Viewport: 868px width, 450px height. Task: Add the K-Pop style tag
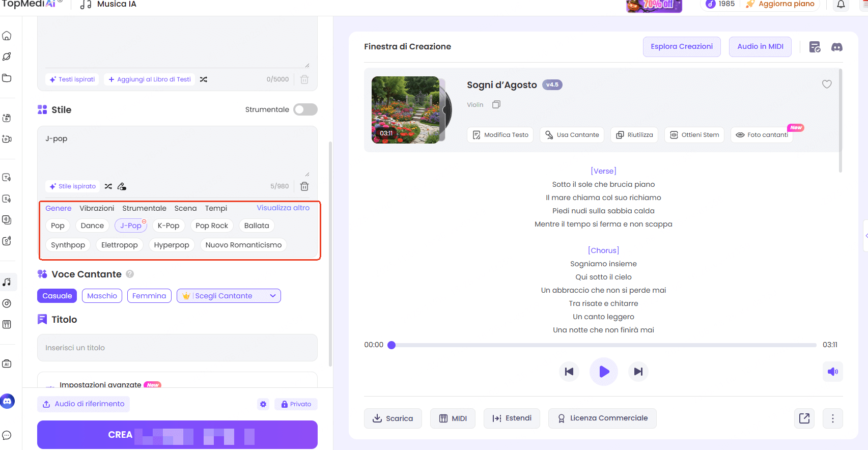(169, 226)
